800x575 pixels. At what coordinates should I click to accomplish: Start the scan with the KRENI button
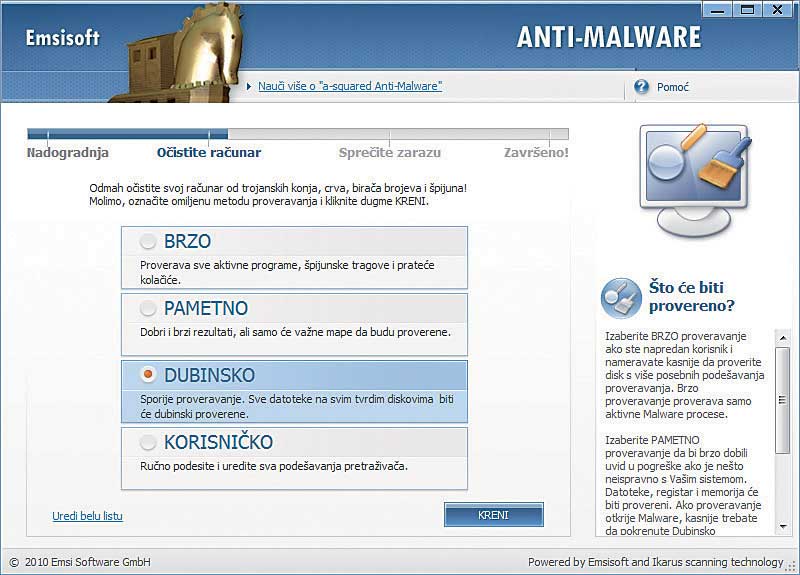(494, 515)
